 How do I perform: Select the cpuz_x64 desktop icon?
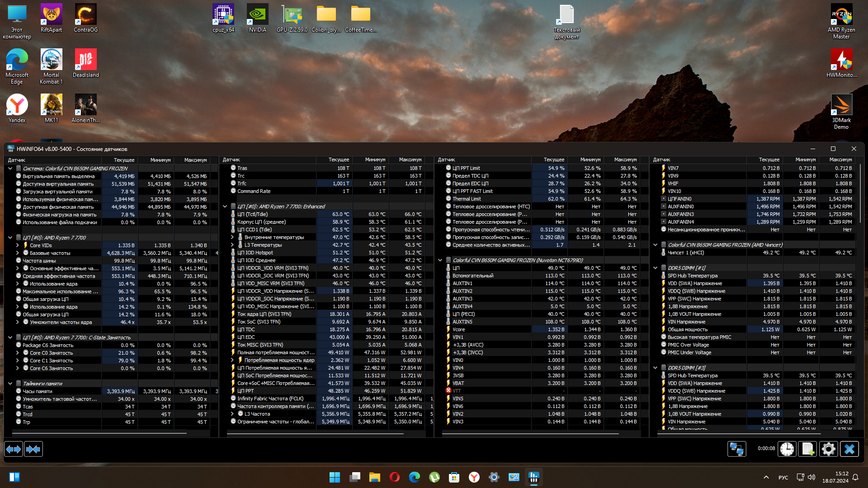click(x=223, y=19)
